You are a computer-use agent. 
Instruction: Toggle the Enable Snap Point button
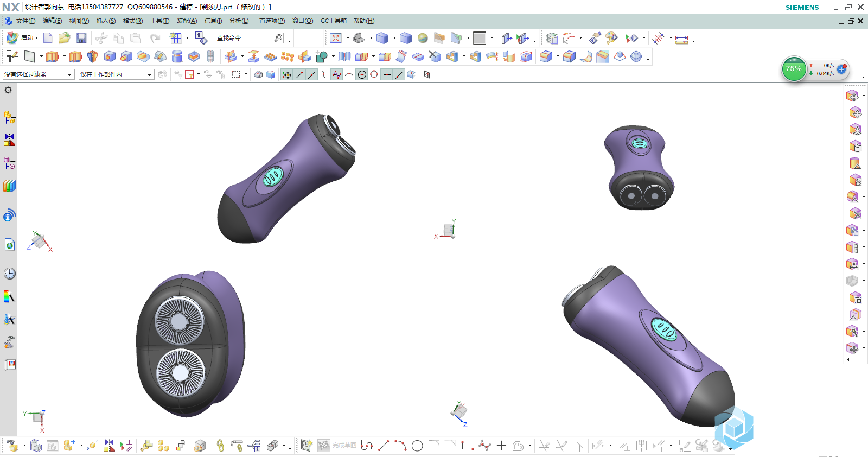287,74
